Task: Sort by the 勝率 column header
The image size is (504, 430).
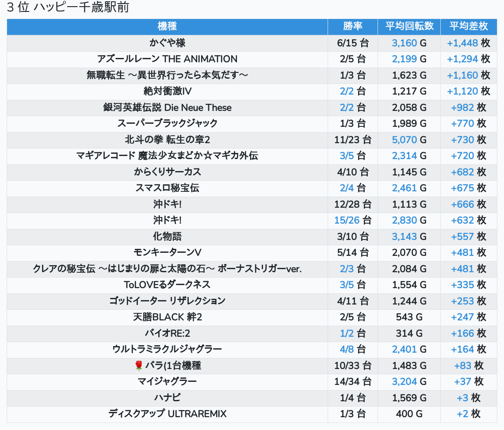Action: [x=352, y=27]
